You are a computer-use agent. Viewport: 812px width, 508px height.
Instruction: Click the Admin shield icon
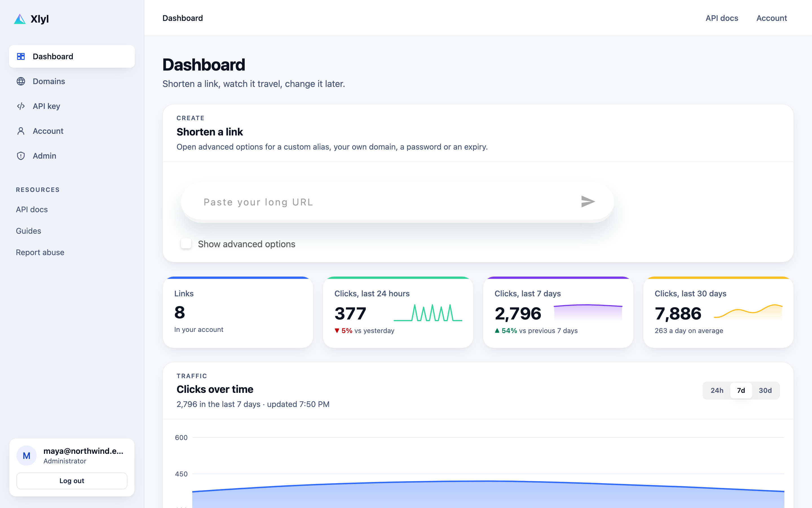click(21, 156)
